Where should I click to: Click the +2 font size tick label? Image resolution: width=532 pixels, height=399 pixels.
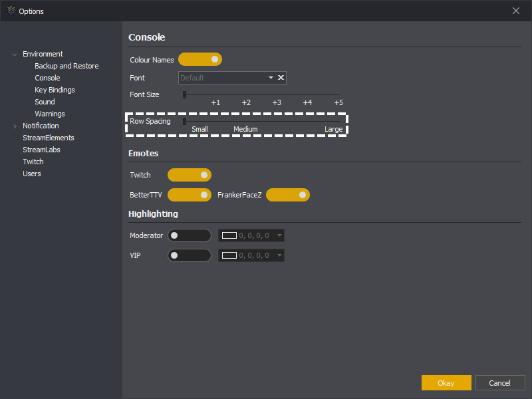pyautogui.click(x=246, y=102)
